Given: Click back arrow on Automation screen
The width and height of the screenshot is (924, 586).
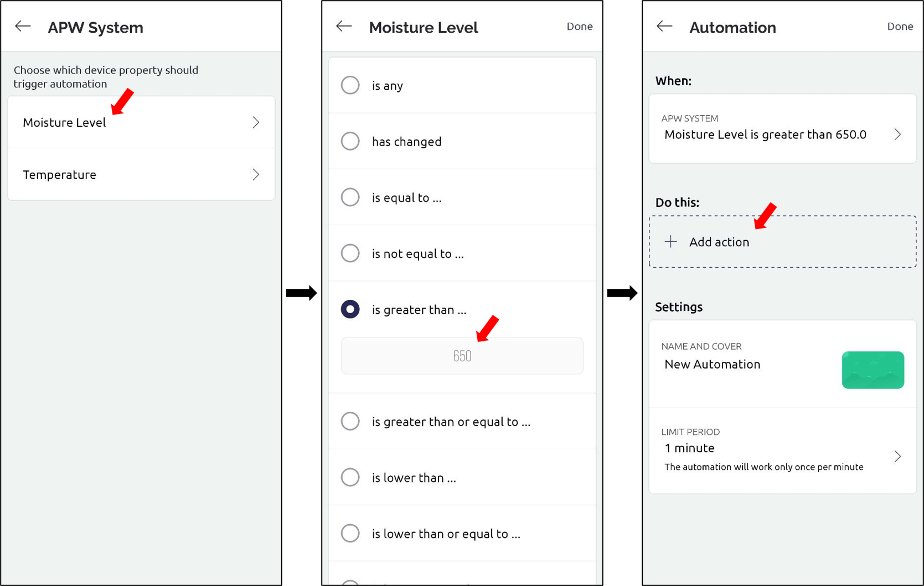Looking at the screenshot, I should pos(664,27).
